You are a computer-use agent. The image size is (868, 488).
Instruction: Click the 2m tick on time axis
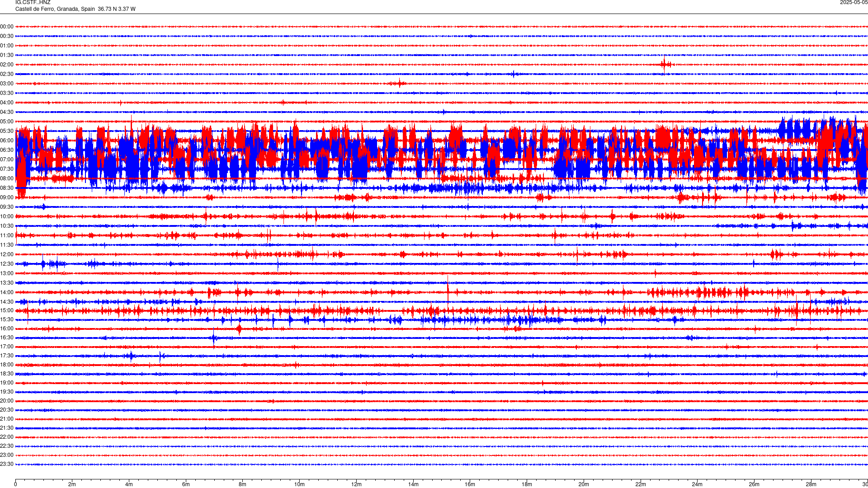pyautogui.click(x=72, y=484)
